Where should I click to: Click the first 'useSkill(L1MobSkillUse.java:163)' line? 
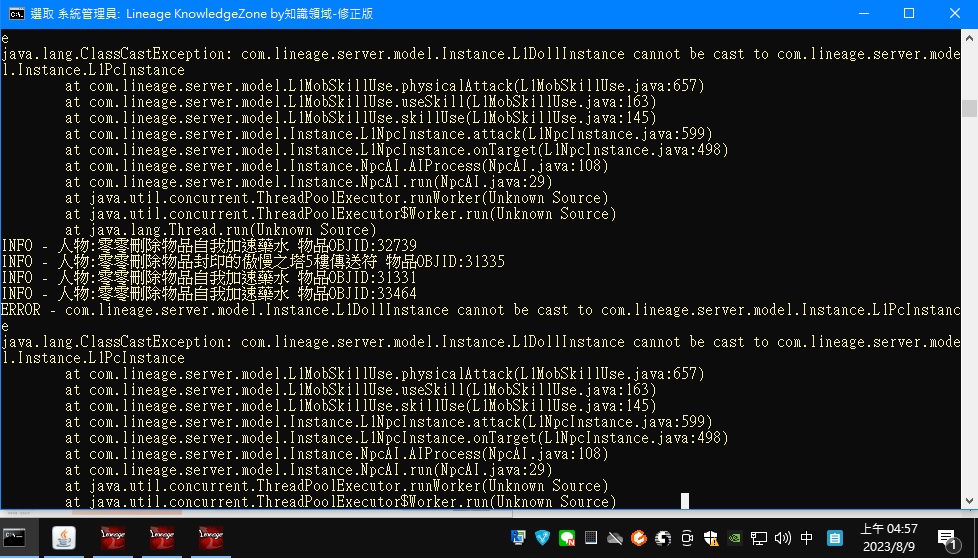361,102
